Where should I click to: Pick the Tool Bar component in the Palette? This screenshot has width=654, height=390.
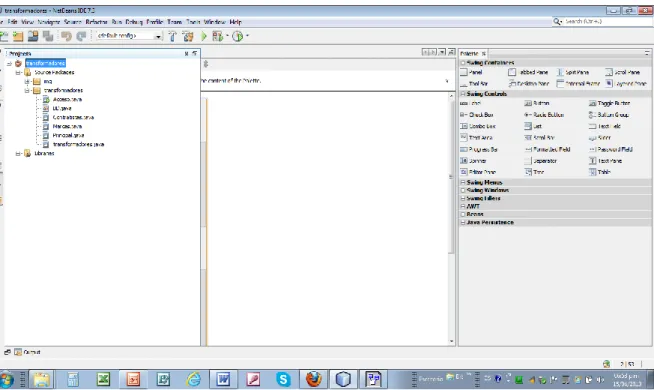[x=474, y=83]
